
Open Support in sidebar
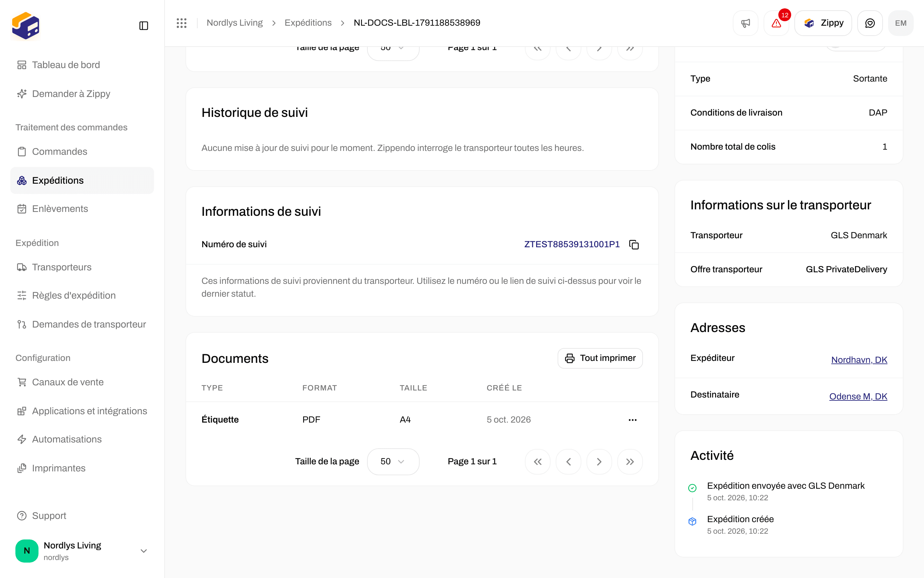click(x=82, y=516)
